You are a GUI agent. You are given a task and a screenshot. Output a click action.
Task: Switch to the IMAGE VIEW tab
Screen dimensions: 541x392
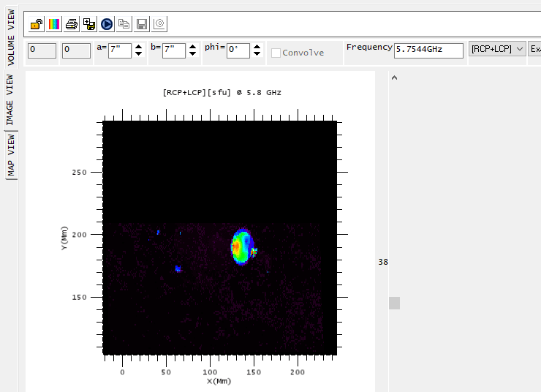click(x=10, y=100)
